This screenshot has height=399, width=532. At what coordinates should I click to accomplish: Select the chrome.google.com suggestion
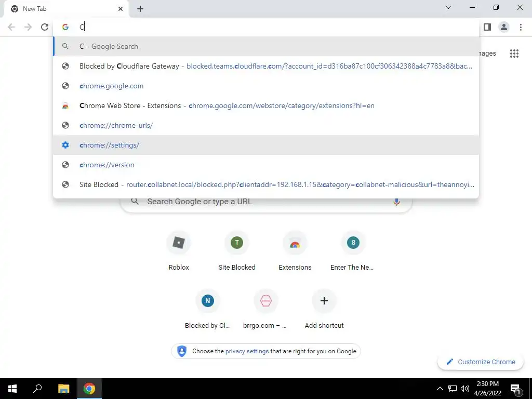pyautogui.click(x=266, y=86)
